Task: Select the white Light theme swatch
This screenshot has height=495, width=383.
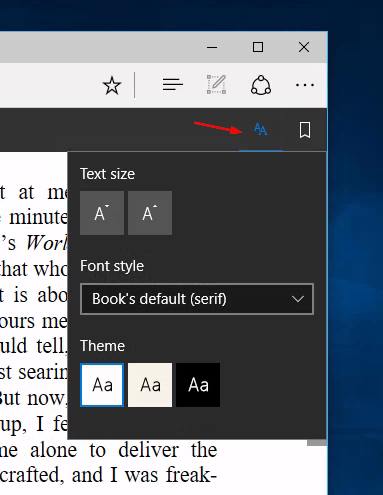Action: [x=102, y=385]
